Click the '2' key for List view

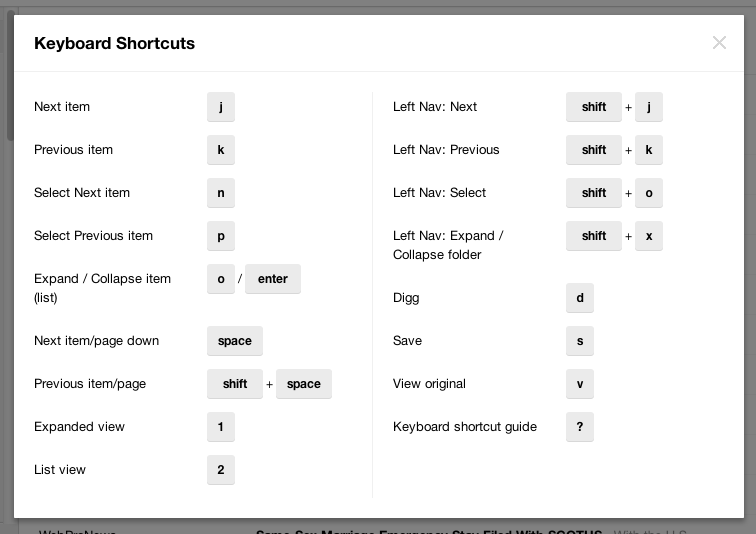point(220,470)
